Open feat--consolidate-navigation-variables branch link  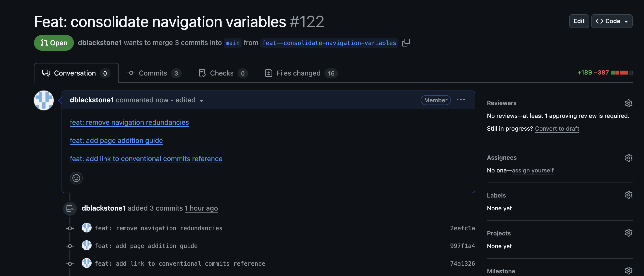click(x=329, y=43)
